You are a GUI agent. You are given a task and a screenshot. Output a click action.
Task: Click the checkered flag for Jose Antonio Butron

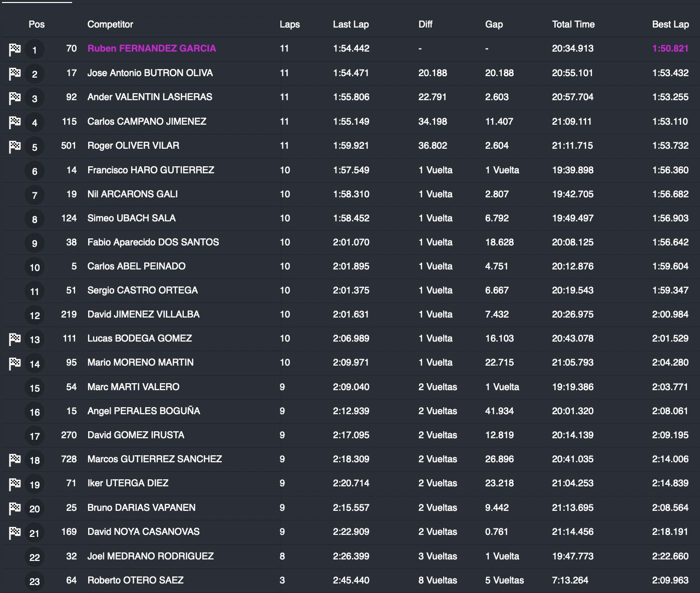(x=15, y=74)
